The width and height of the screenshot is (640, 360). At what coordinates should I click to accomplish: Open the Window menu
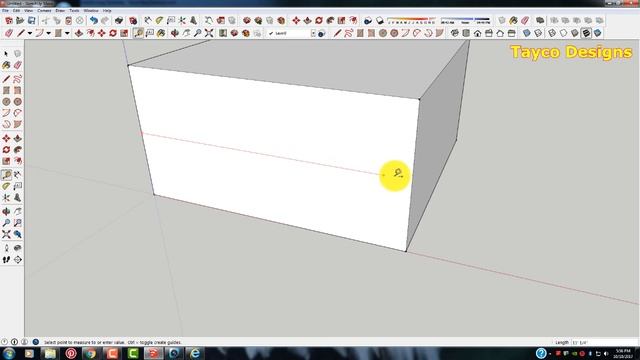pyautogui.click(x=91, y=11)
